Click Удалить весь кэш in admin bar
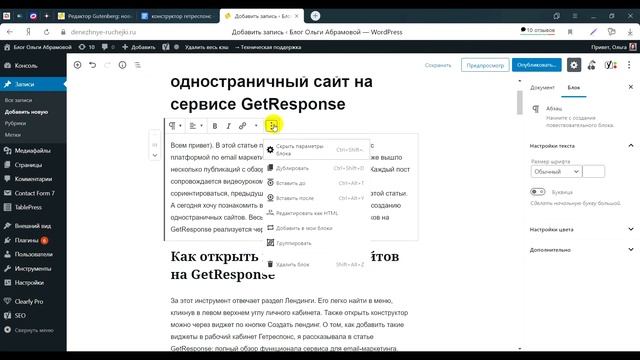This screenshot has width=640, height=360. coord(207,47)
